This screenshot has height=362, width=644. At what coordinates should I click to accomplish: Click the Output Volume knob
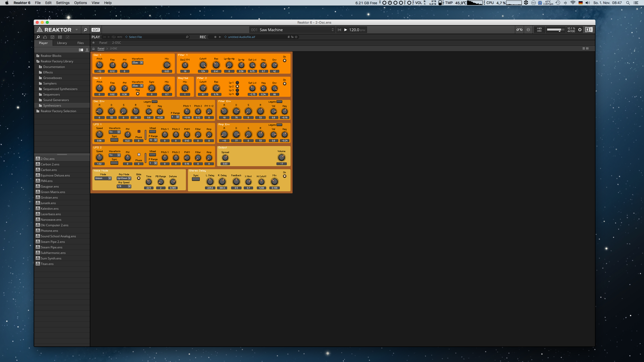point(281,158)
